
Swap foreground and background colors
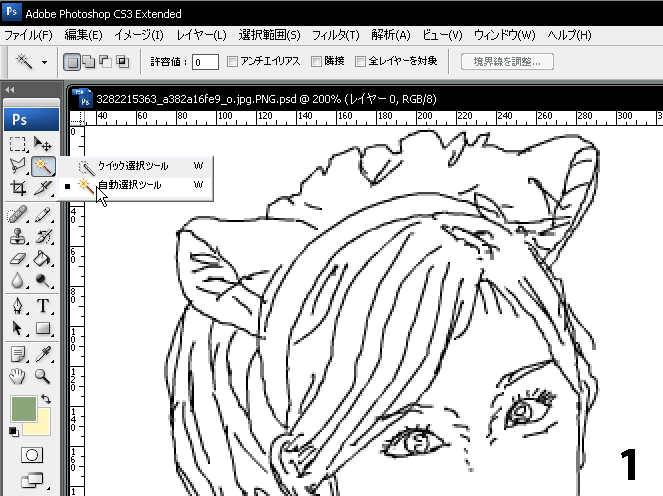point(46,399)
